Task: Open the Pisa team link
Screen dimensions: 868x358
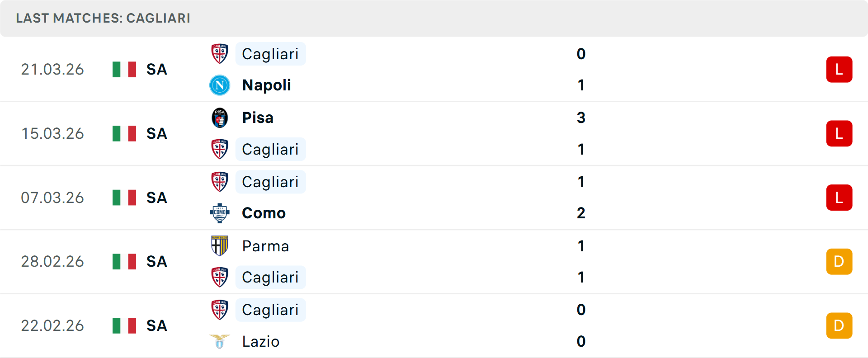Action: click(x=258, y=118)
